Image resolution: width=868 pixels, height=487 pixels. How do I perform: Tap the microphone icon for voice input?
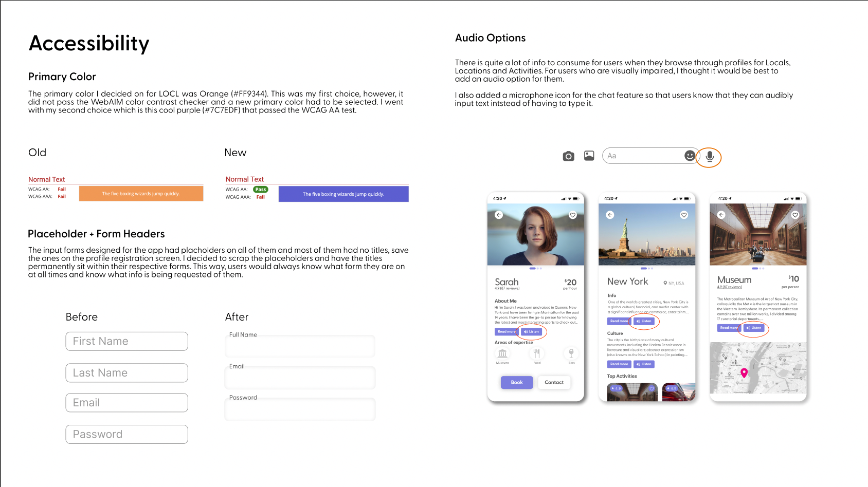(710, 156)
